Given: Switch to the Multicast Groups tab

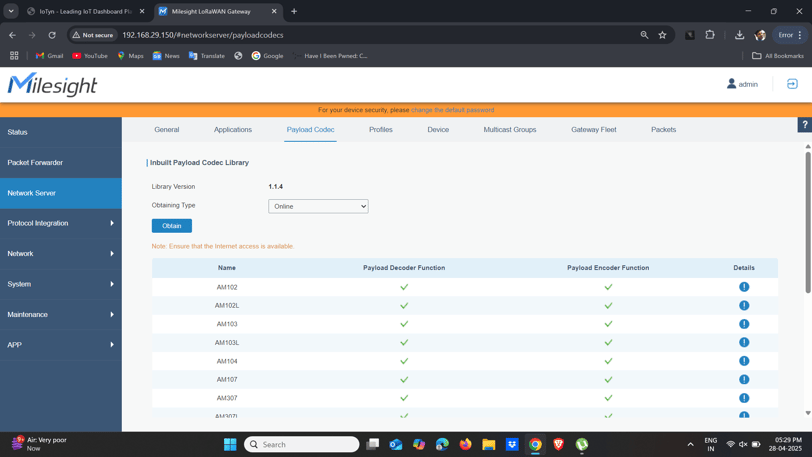Looking at the screenshot, I should coord(510,130).
